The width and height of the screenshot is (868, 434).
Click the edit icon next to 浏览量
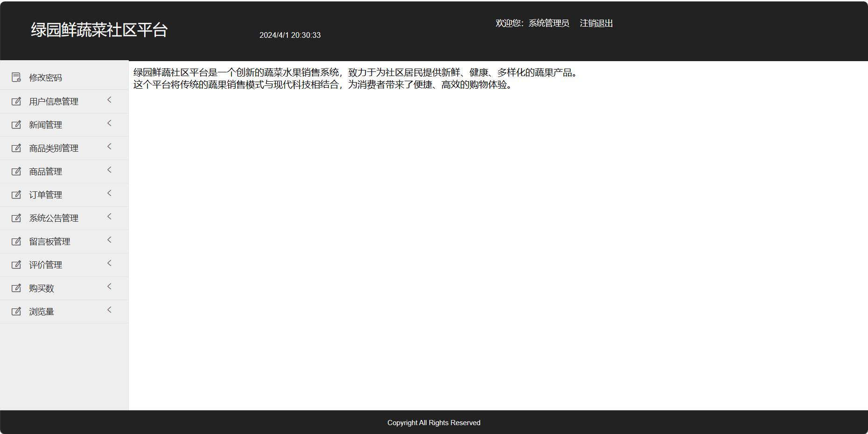(x=16, y=311)
